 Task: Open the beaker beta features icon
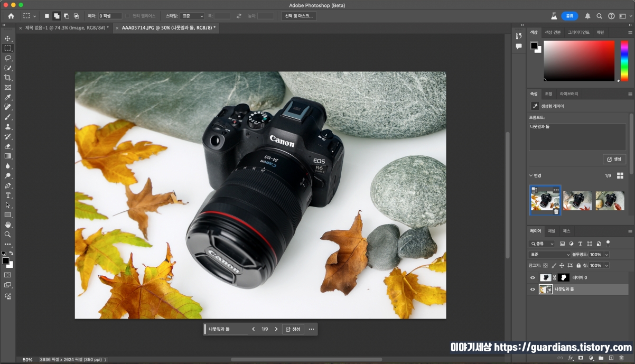(x=554, y=16)
